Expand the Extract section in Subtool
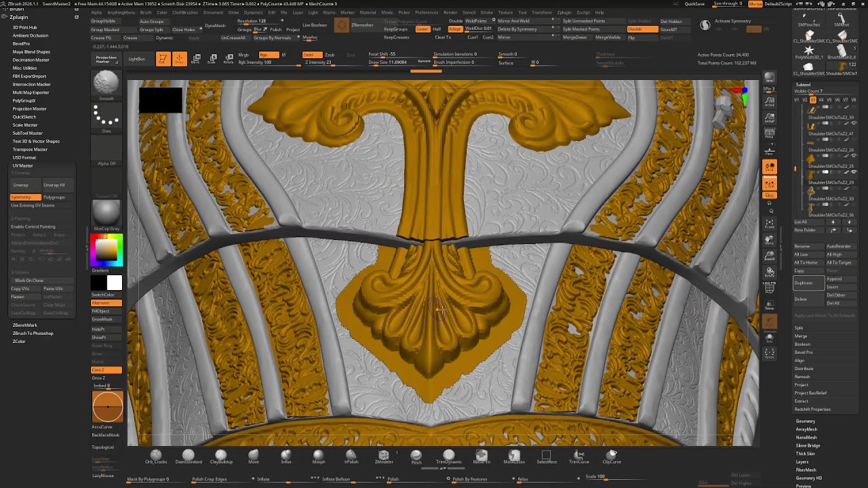The width and height of the screenshot is (868, 488). point(801,401)
